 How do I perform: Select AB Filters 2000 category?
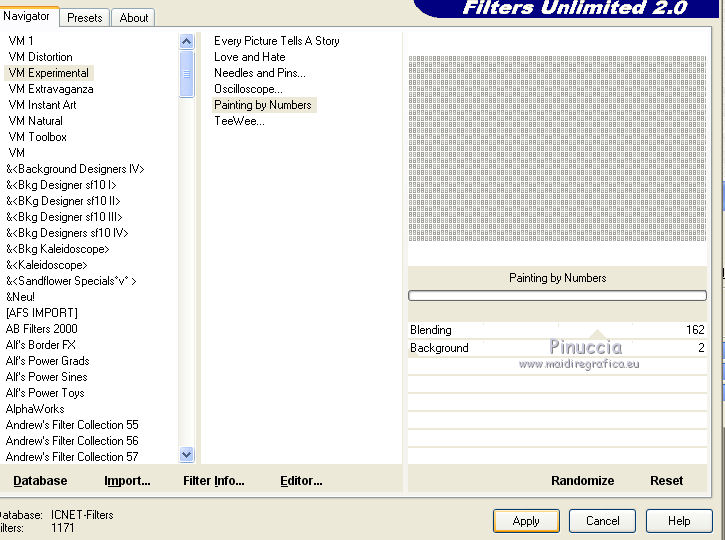click(42, 329)
